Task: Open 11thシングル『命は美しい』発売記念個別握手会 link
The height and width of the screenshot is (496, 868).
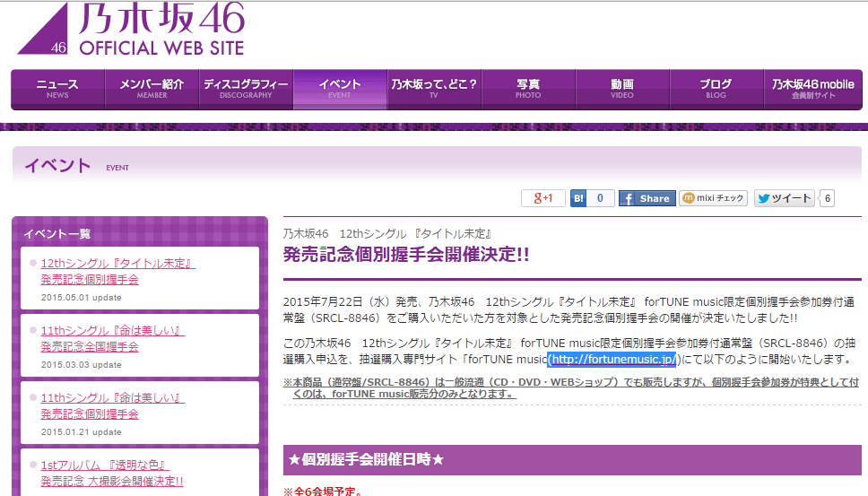Action: point(112,405)
